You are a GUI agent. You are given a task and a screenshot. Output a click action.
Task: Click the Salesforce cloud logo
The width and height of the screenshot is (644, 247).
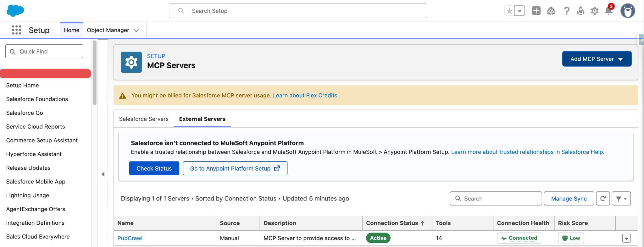[15, 11]
